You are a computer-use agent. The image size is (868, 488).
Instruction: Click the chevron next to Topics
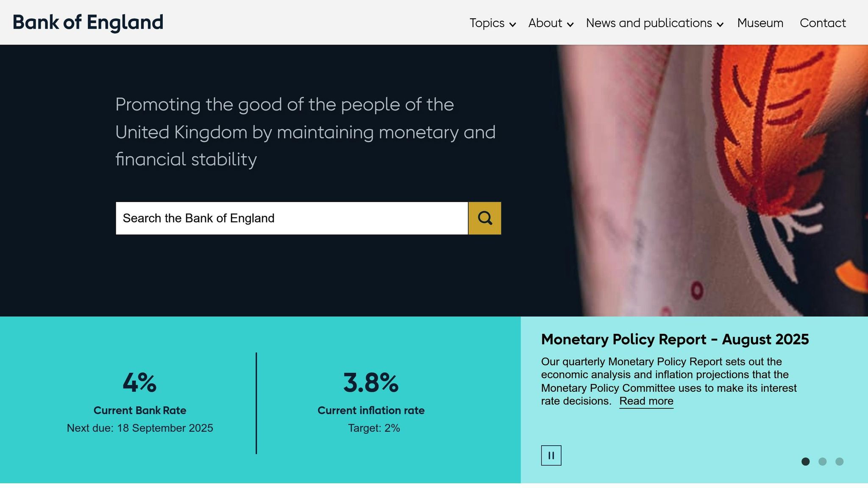tap(513, 25)
